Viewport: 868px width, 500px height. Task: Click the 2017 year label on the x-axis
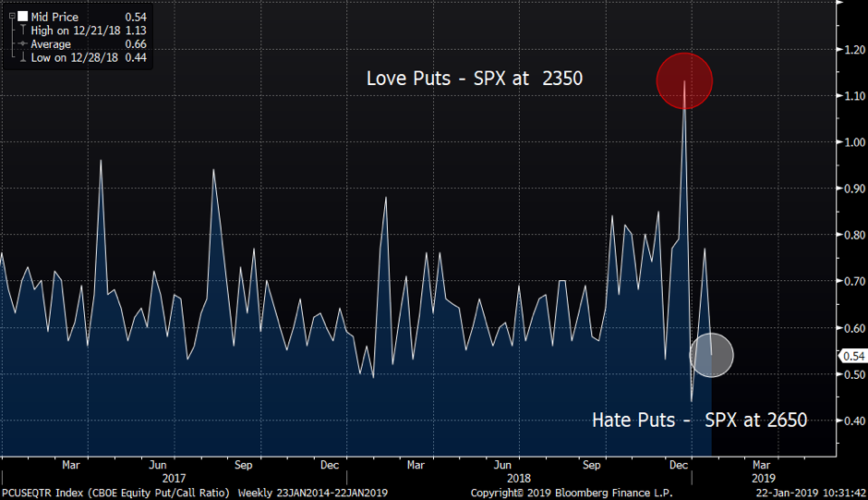[174, 478]
